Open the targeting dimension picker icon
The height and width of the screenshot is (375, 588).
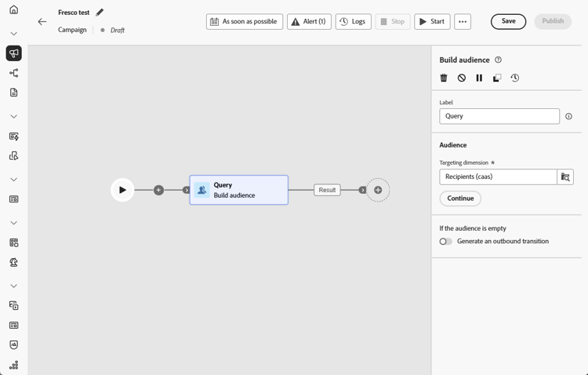(565, 177)
